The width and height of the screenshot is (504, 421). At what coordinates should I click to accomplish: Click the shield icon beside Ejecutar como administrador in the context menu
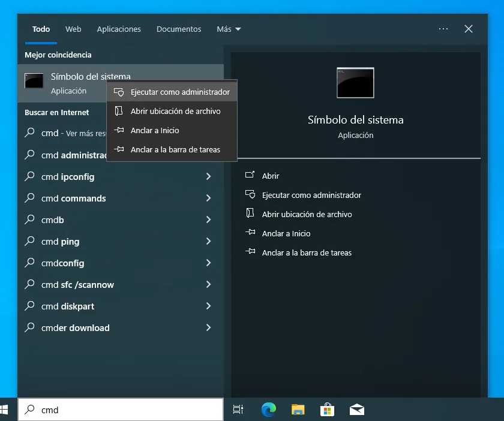coord(119,92)
